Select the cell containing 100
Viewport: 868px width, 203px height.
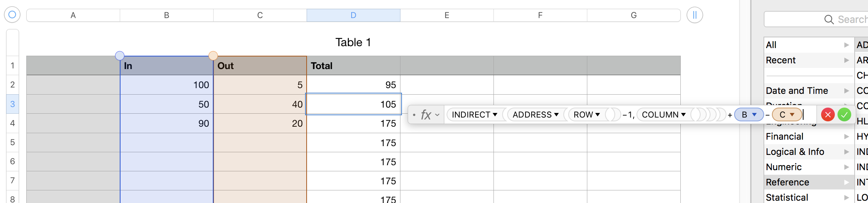pos(167,85)
